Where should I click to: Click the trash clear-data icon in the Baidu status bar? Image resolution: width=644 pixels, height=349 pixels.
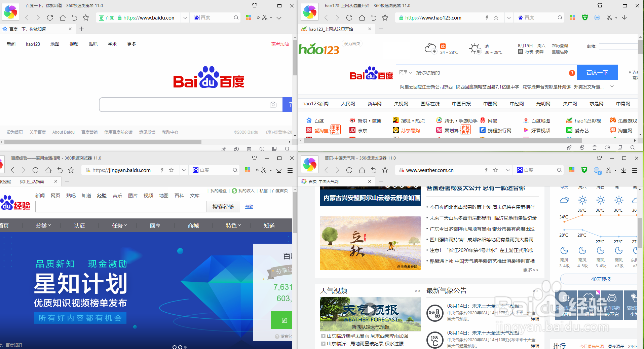[249, 148]
